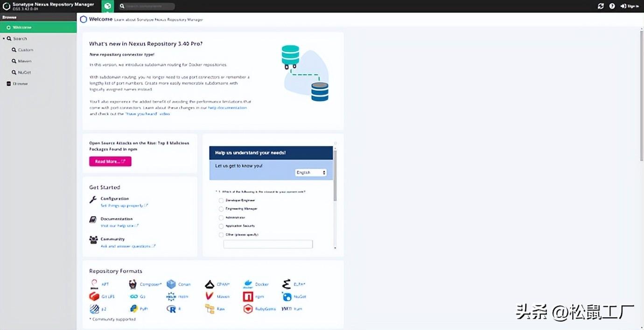Click the Search components field
Viewport: 644px width, 330px height.
(146, 7)
